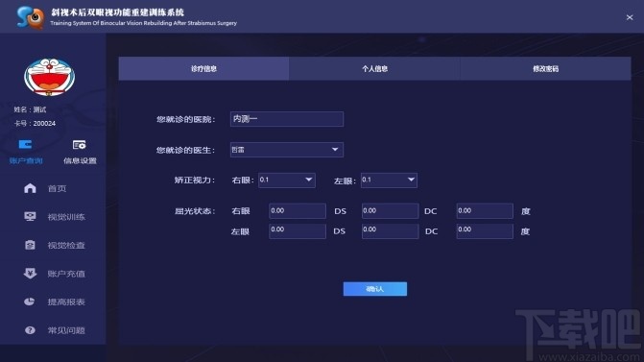Open the 您就诊的医生 dropdown
Image resolution: width=644 pixels, height=362 pixels.
[x=287, y=150]
